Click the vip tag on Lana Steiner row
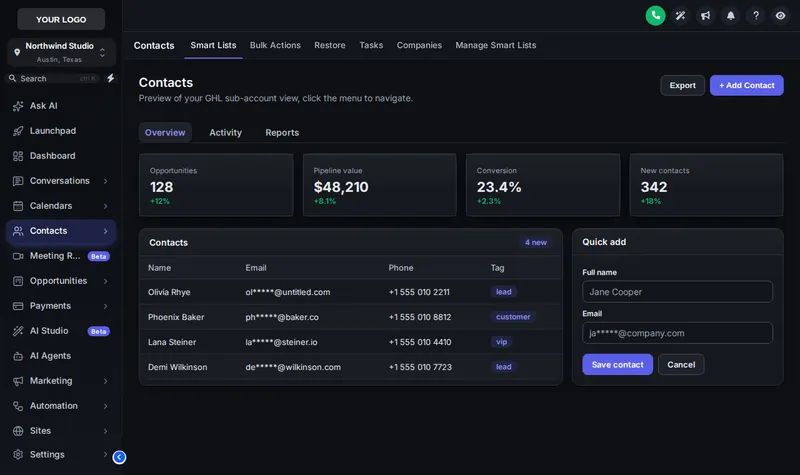Image resolution: width=800 pixels, height=475 pixels. [502, 342]
